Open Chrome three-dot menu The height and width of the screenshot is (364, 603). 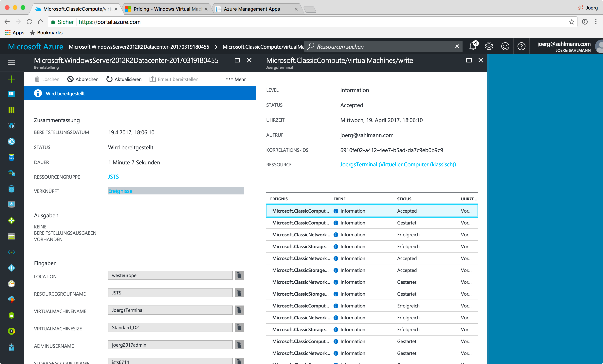(596, 22)
